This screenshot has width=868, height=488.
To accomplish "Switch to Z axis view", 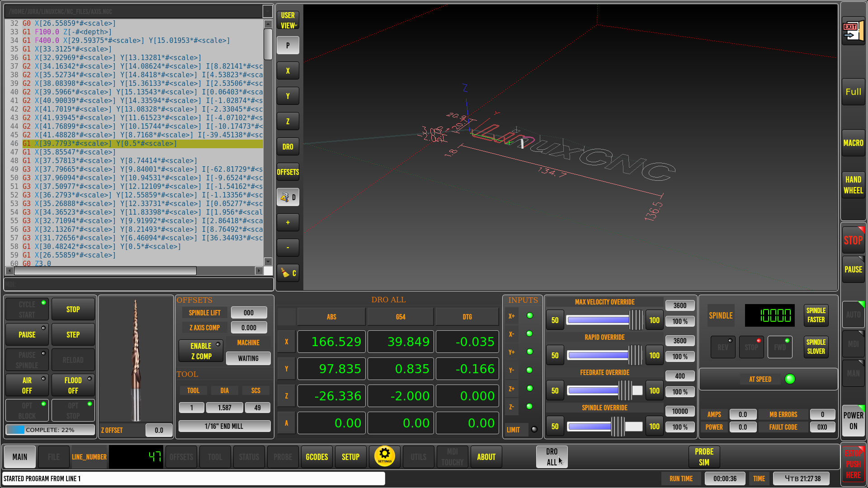I will click(x=288, y=121).
